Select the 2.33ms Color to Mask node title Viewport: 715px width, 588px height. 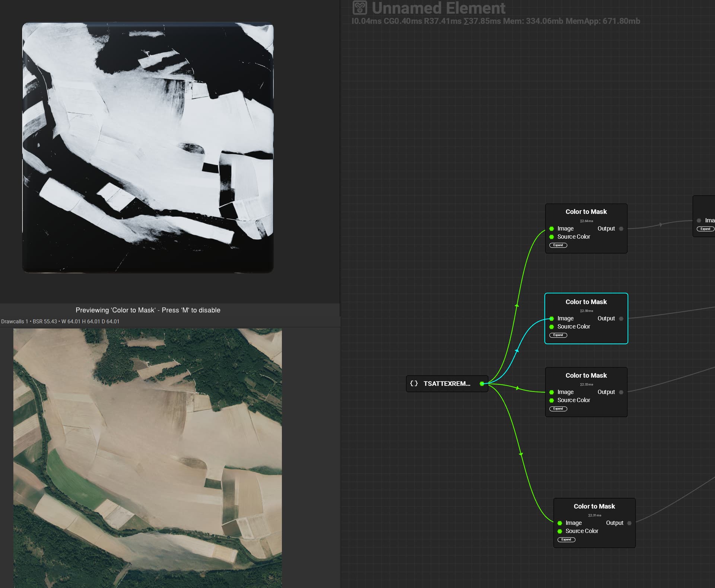coord(586,376)
